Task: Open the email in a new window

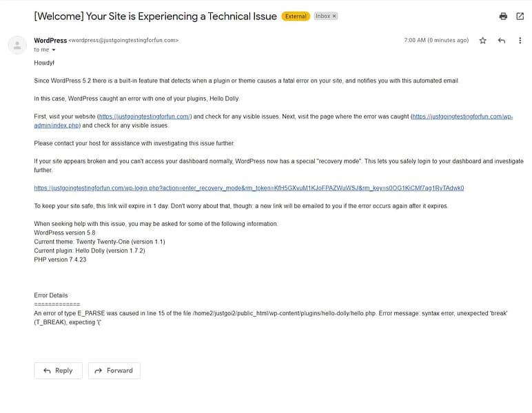Action: tap(520, 16)
